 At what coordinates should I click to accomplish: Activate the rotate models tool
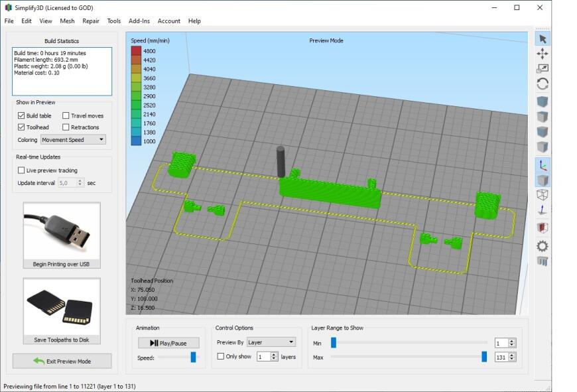click(x=543, y=84)
